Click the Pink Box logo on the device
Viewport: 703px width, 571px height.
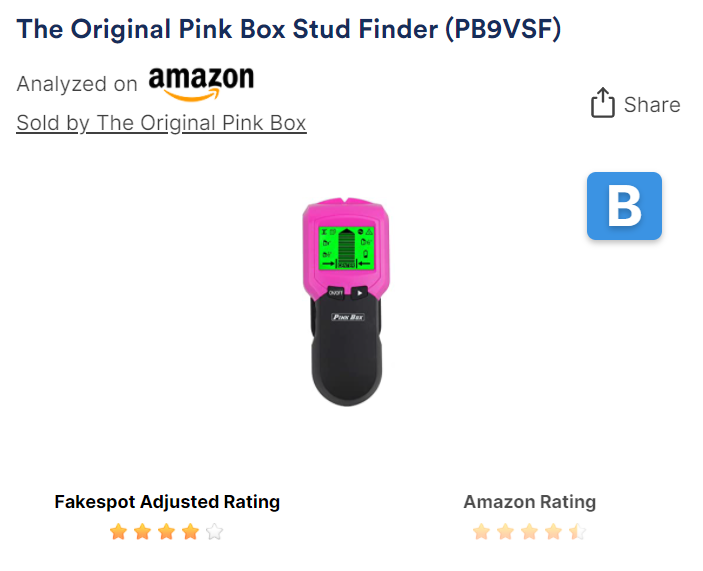tap(348, 317)
